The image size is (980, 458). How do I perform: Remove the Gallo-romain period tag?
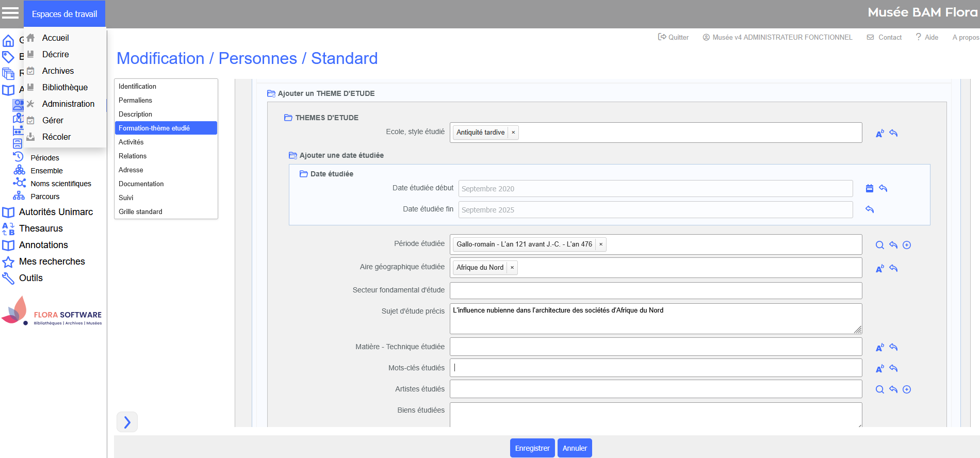tap(601, 244)
